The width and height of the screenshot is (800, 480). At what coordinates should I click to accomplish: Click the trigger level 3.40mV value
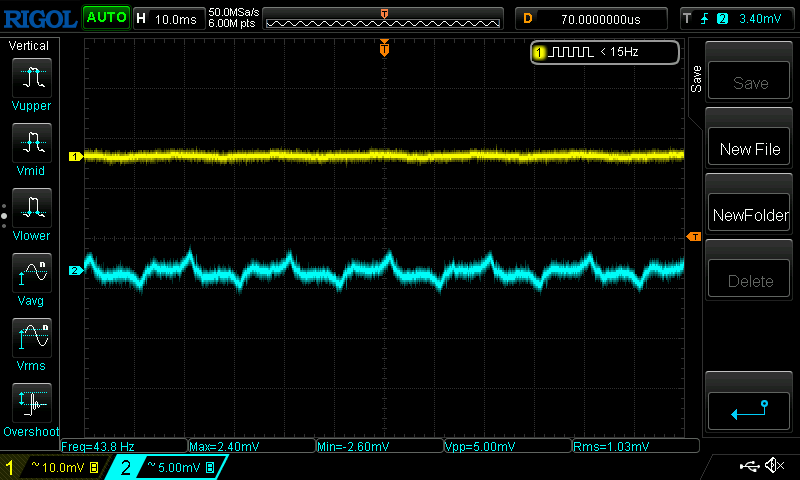point(760,19)
